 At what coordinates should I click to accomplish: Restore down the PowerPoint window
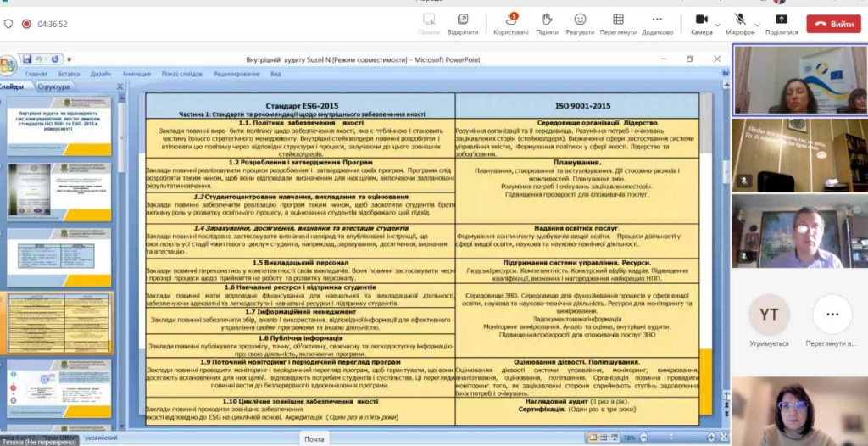[690, 59]
